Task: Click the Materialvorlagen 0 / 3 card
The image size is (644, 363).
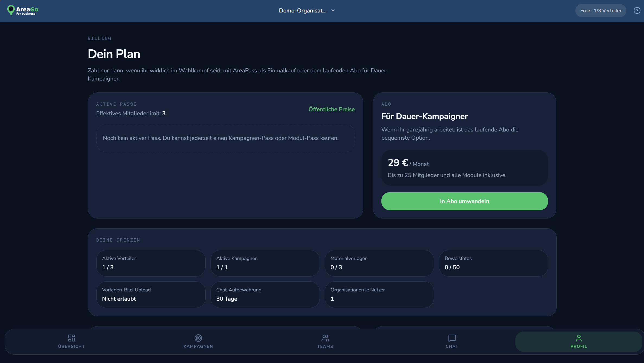Action: 379,263
